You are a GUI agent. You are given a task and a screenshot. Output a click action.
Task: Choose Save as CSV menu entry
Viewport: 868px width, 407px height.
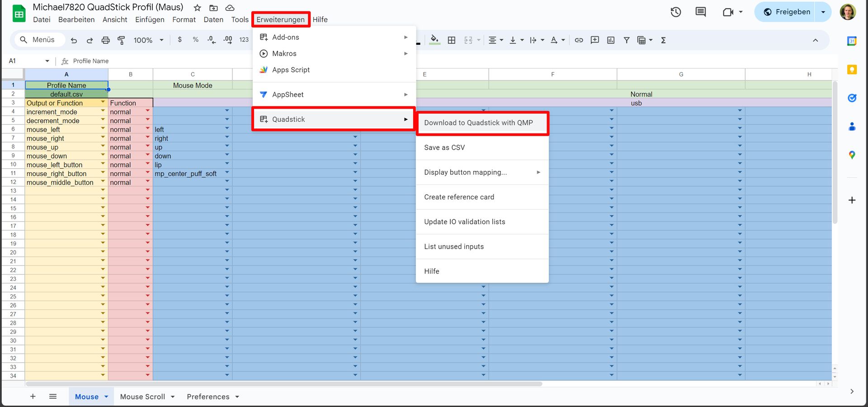click(444, 147)
